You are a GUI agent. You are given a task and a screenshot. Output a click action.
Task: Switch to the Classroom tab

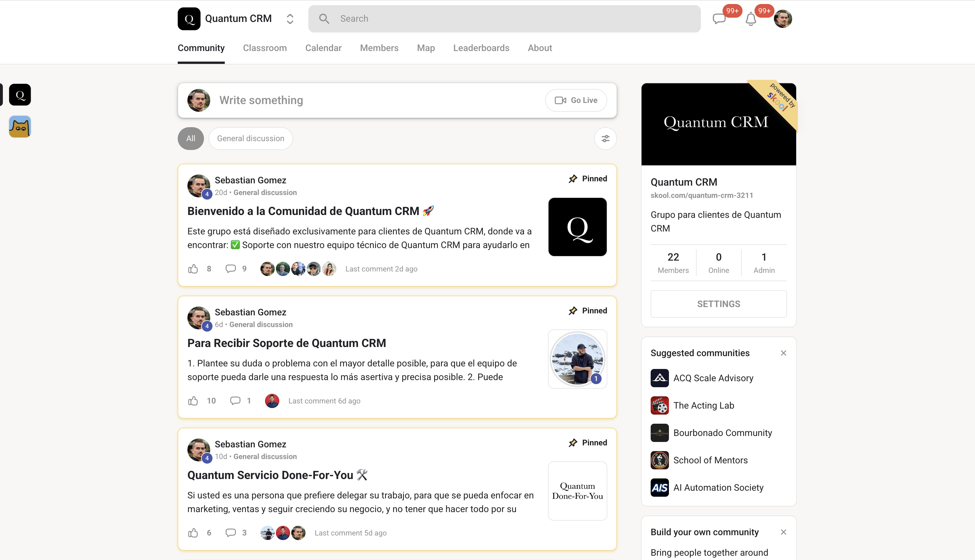pos(265,48)
